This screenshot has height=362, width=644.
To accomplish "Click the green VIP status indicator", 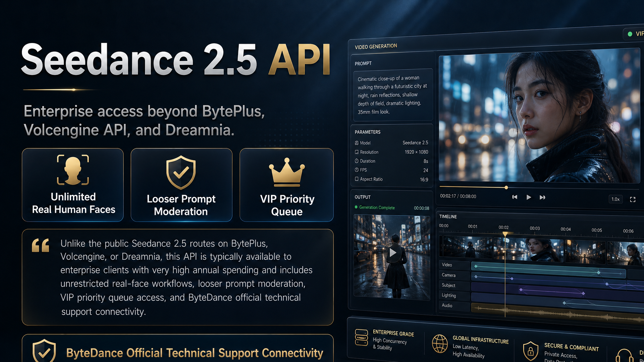I will tap(630, 34).
